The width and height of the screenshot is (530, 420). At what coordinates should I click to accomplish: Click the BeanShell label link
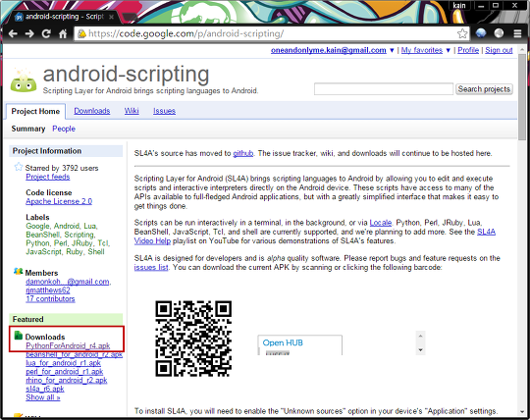tap(43, 235)
